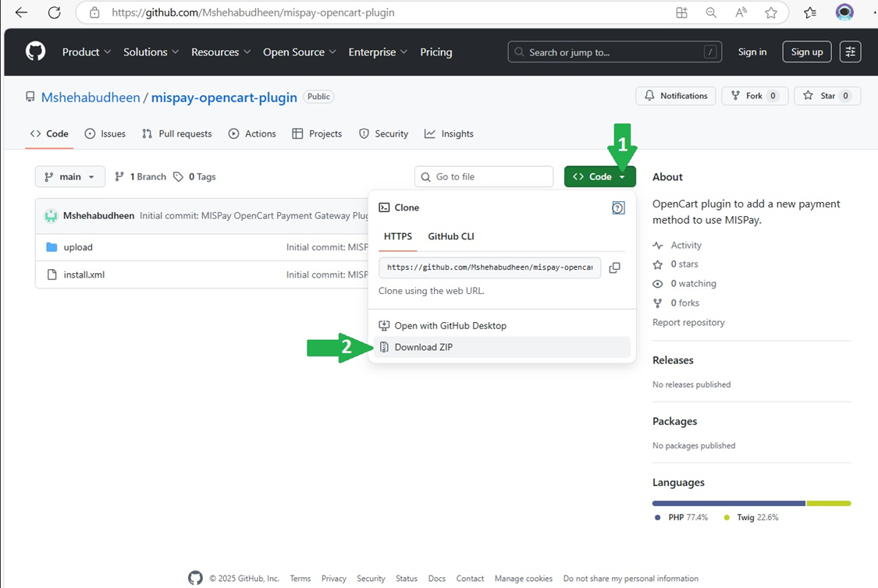View the 1 Branch link

[140, 177]
